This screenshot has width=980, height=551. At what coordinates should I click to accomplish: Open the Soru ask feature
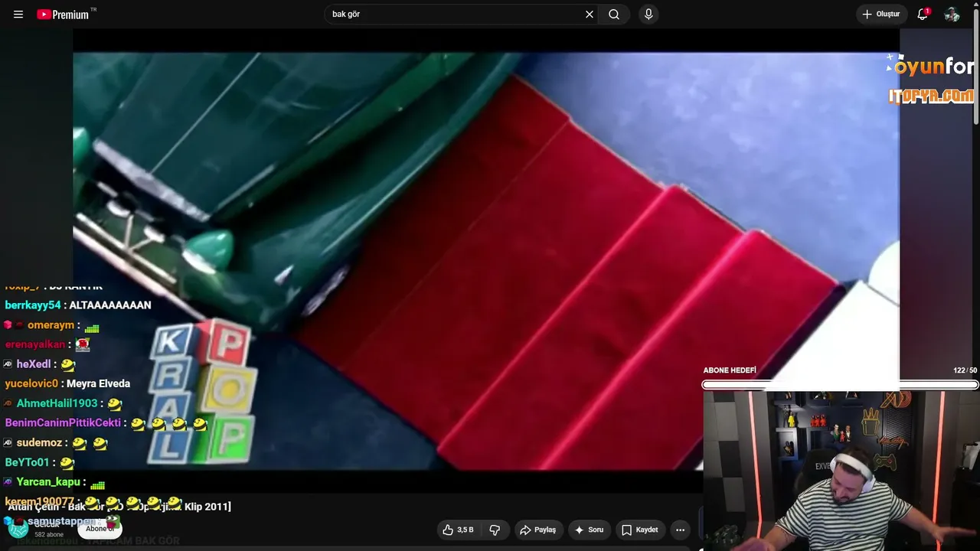coord(590,530)
